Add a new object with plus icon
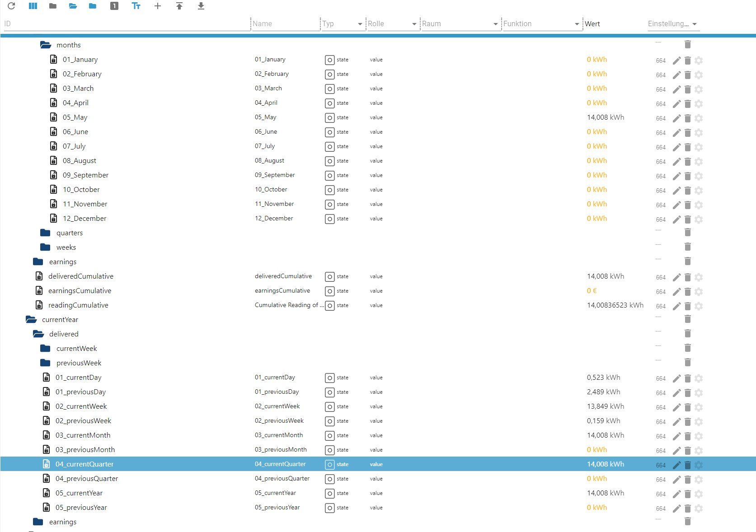Viewport: 756px width, 532px height. (158, 6)
